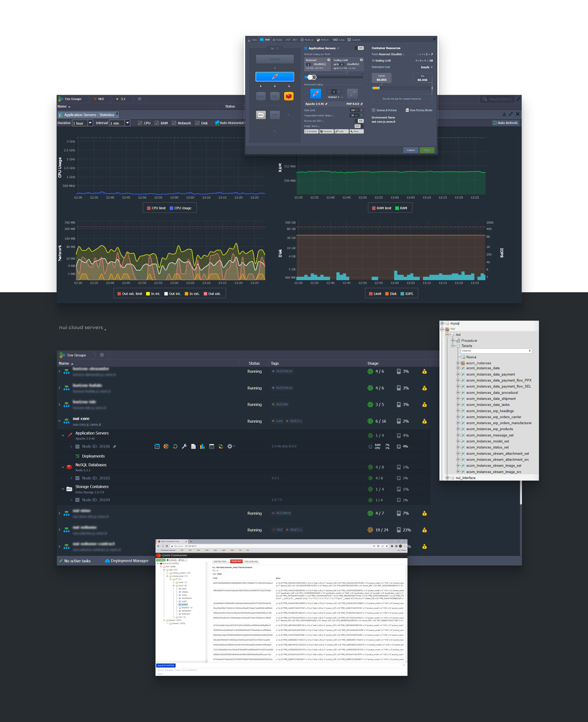Viewport: 588px width, 722px height.
Task: Click the Deployment Manager cloud icon
Action: pyautogui.click(x=107, y=561)
